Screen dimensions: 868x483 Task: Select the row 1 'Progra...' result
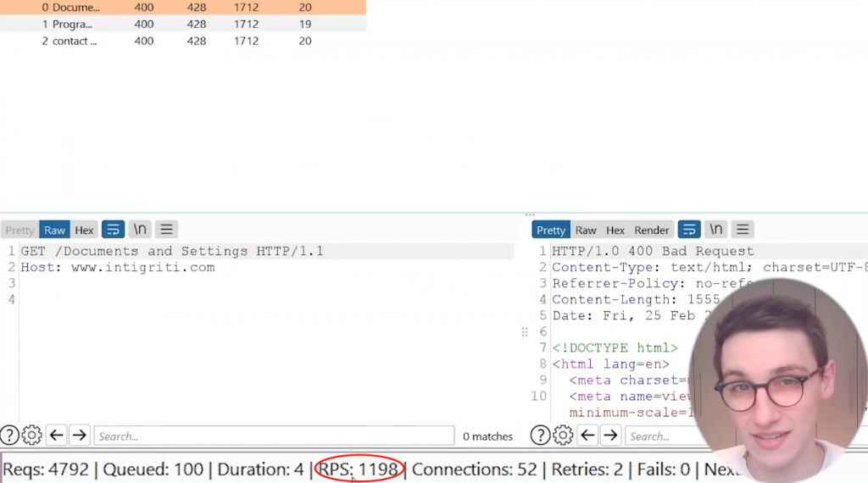pyautogui.click(x=183, y=24)
